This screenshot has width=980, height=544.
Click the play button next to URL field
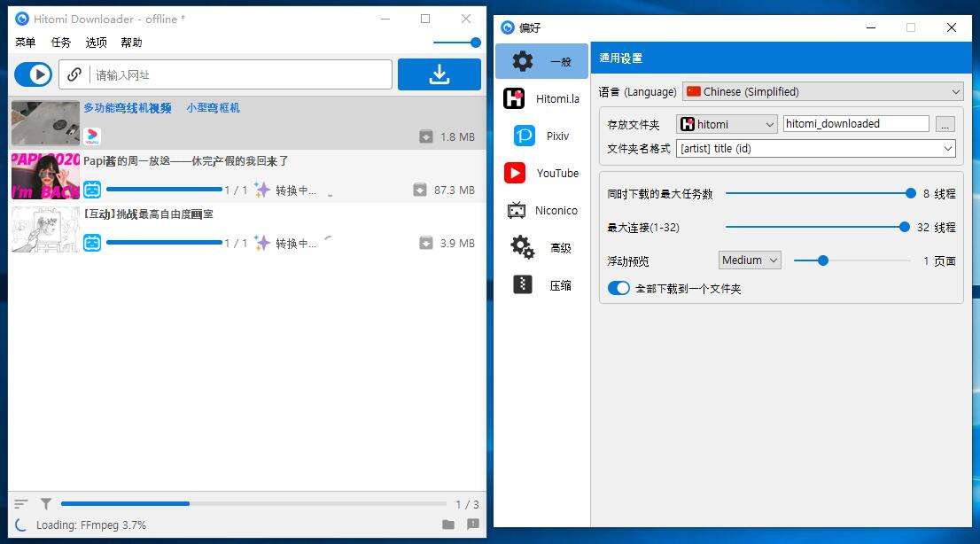pyautogui.click(x=34, y=75)
